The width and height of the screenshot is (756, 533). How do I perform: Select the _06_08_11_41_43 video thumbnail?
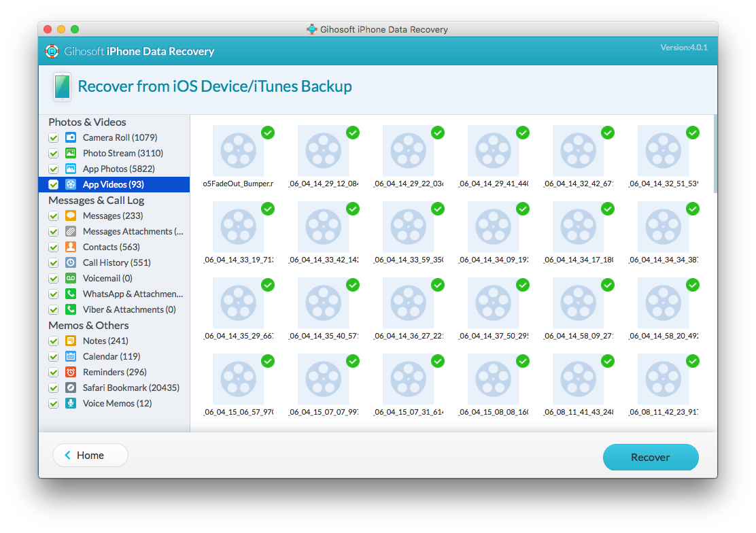578,379
